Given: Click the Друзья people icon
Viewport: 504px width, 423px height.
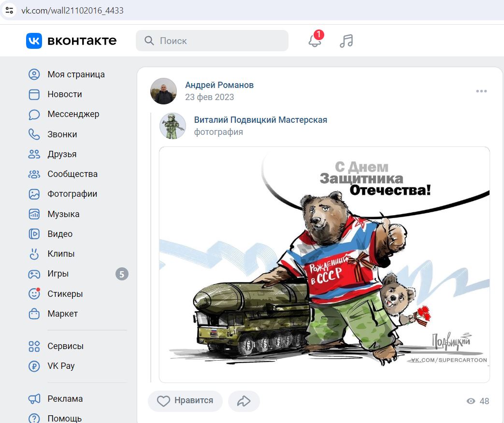Looking at the screenshot, I should (x=34, y=154).
